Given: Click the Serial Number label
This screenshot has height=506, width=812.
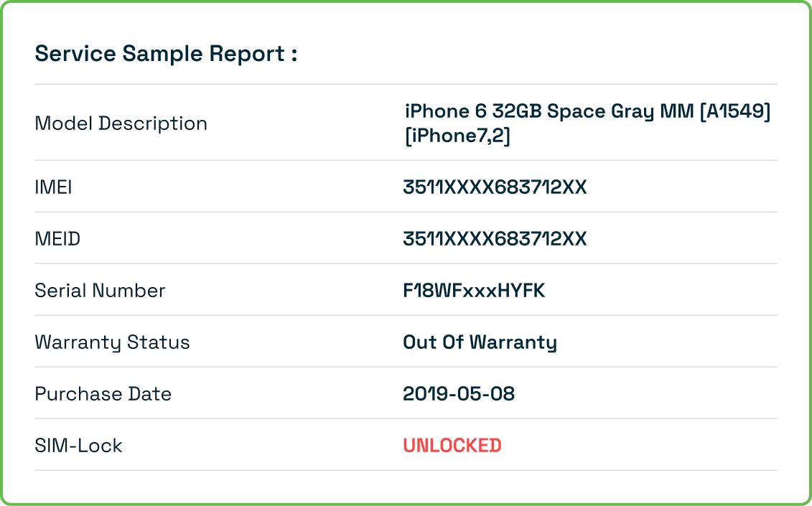Looking at the screenshot, I should pyautogui.click(x=100, y=291).
